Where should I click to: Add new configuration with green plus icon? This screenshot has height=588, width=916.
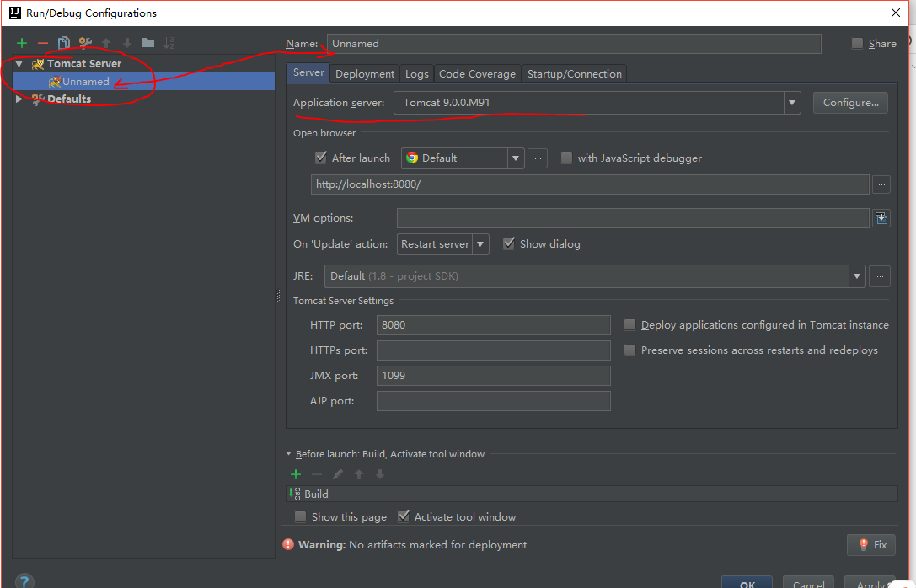pyautogui.click(x=22, y=43)
